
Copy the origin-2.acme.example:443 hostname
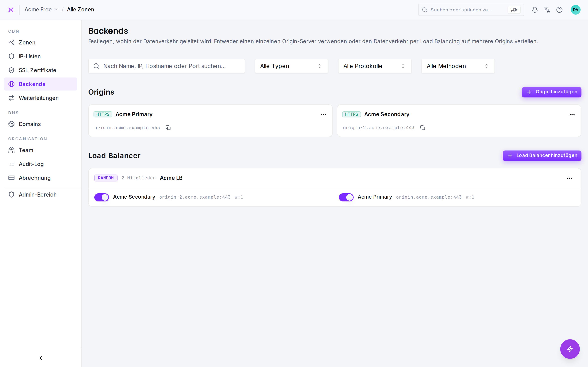(x=423, y=128)
